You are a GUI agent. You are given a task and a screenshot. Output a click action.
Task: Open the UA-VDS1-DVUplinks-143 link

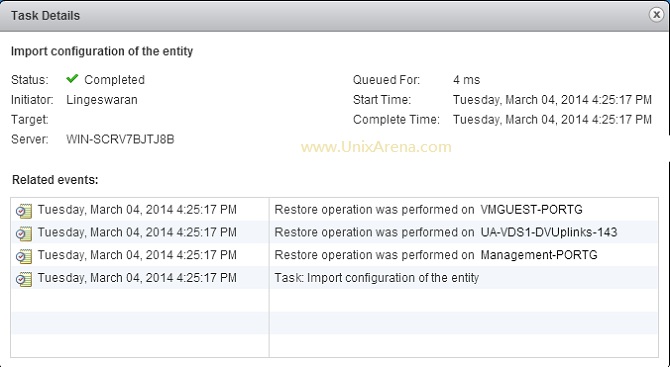(549, 232)
